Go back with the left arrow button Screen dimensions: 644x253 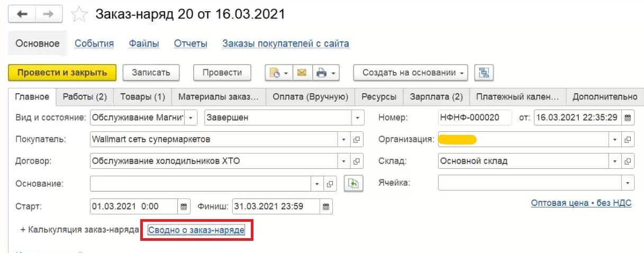[x=22, y=14]
